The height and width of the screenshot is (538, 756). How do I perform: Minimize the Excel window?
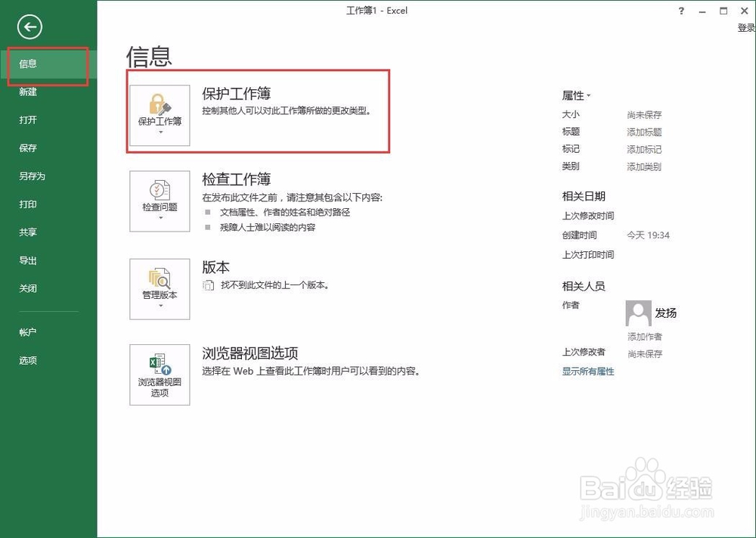(702, 11)
